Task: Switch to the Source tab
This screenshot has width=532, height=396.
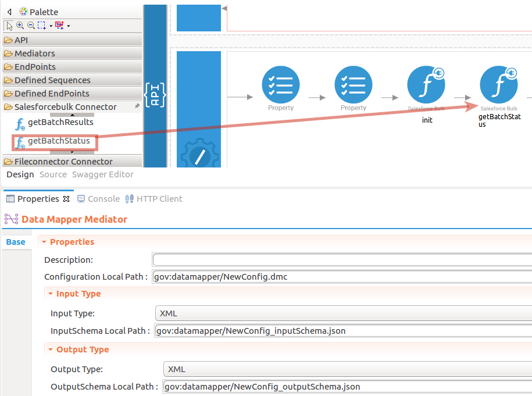Action: (53, 174)
